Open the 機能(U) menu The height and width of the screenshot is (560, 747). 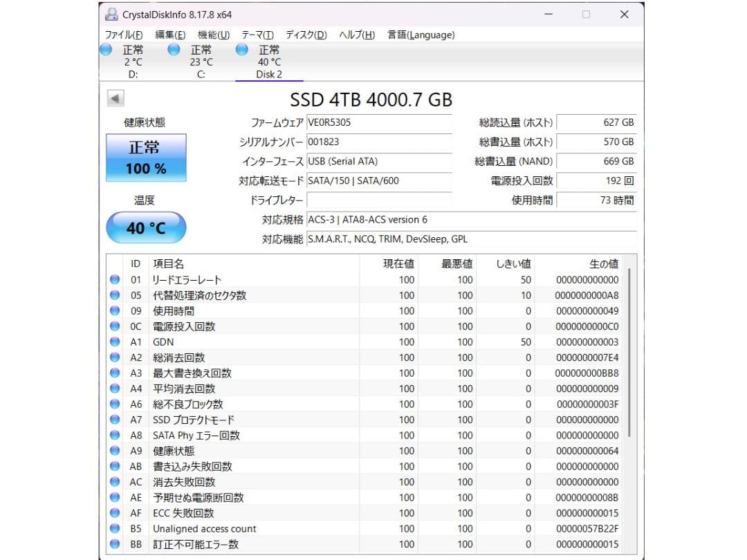point(214,35)
